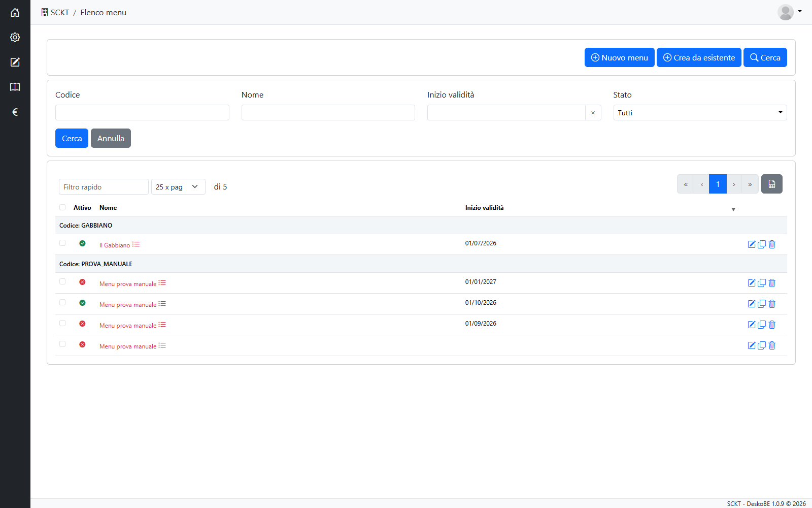Screen dimensions: 812x508
Task: Edit the Il Gabbiano menu row
Action: [x=752, y=244]
